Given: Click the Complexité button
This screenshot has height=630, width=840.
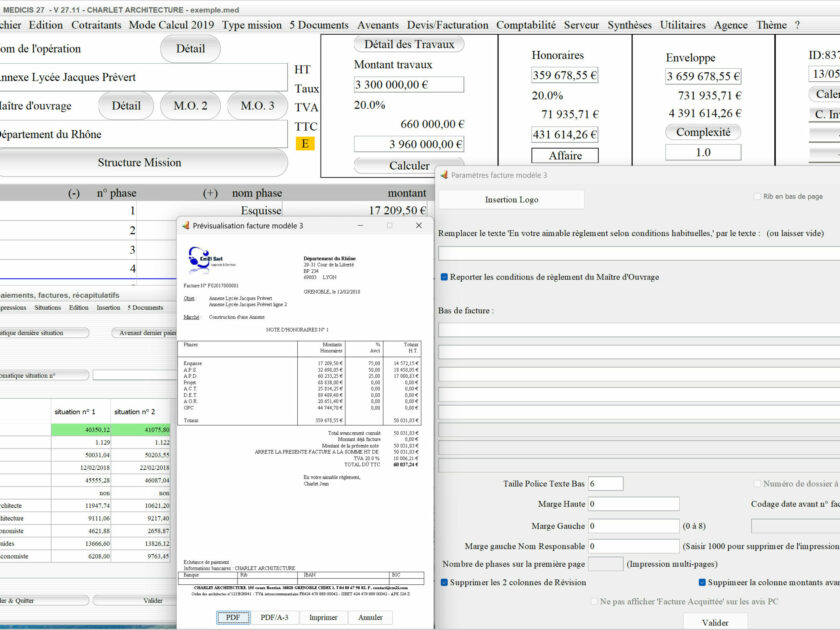Looking at the screenshot, I should pos(703,132).
